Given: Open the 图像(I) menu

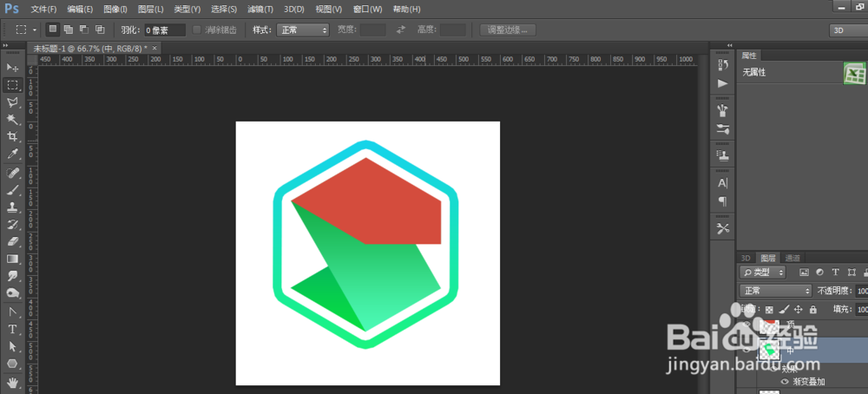Looking at the screenshot, I should pyautogui.click(x=115, y=10).
